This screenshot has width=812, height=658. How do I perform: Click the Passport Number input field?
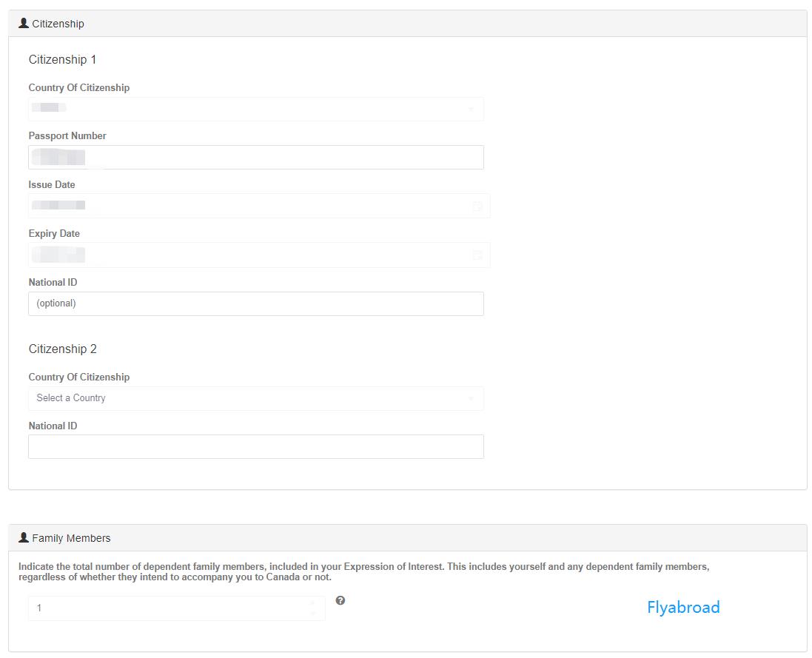coord(255,157)
